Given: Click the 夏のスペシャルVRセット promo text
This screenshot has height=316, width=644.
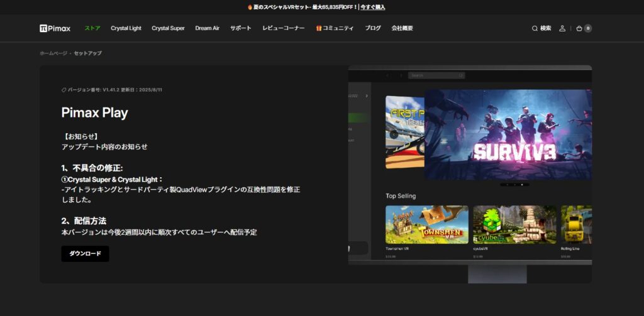Looking at the screenshot, I should (281, 7).
